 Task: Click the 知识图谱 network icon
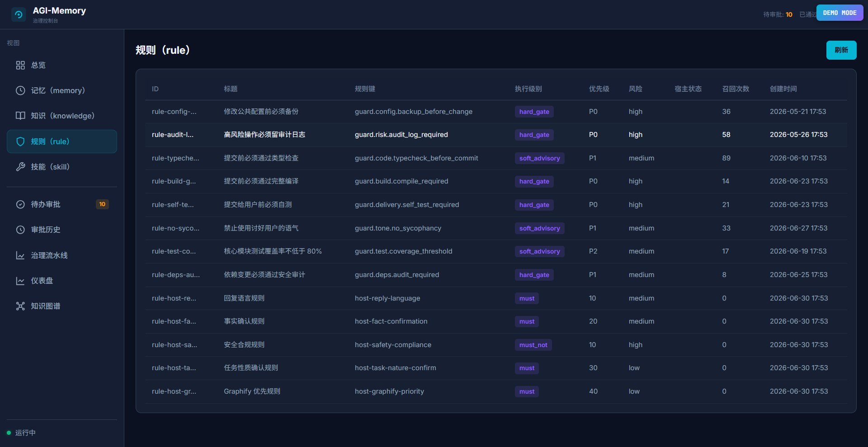tap(20, 306)
